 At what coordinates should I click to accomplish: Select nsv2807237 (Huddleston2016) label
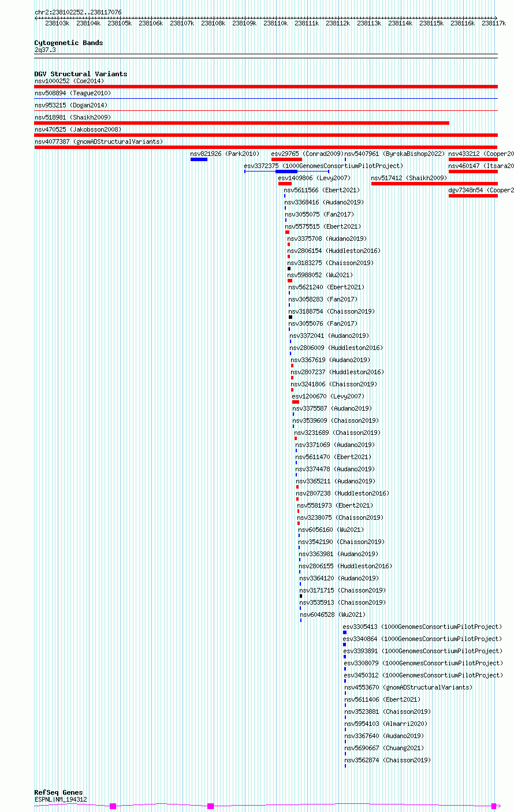pyautogui.click(x=337, y=372)
